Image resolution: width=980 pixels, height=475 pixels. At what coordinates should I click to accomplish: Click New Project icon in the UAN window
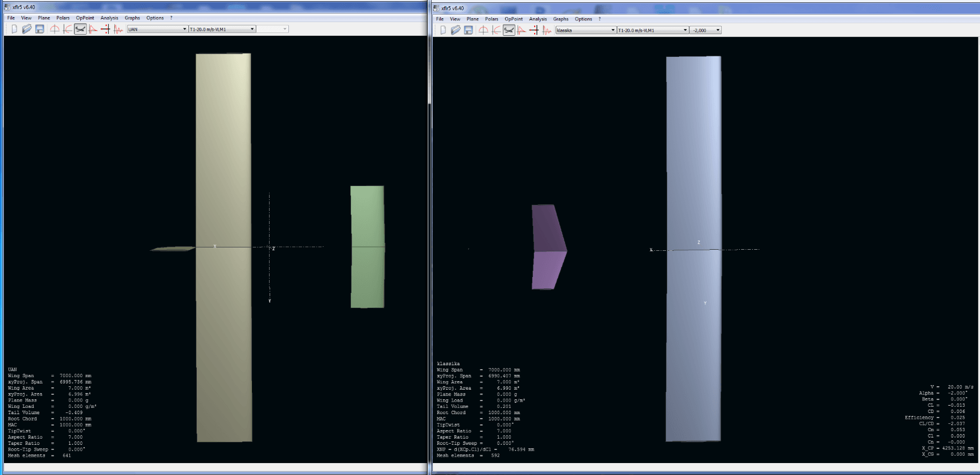[x=14, y=29]
